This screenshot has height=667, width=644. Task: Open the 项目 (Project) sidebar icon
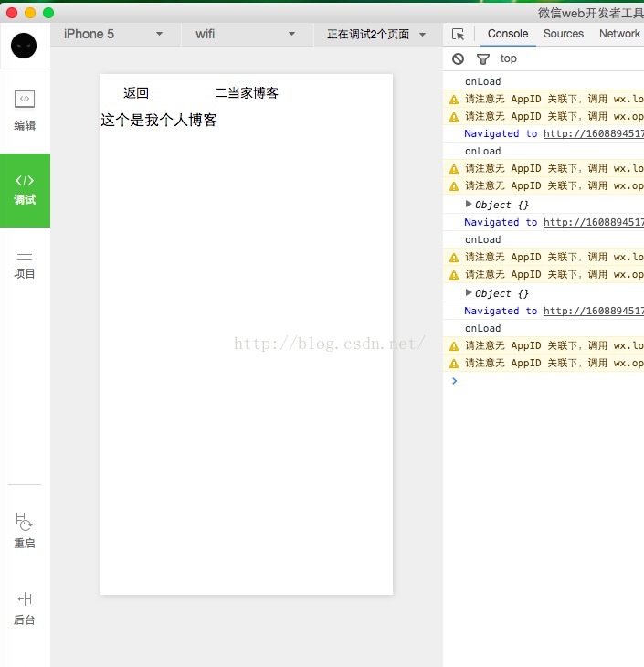[25, 262]
